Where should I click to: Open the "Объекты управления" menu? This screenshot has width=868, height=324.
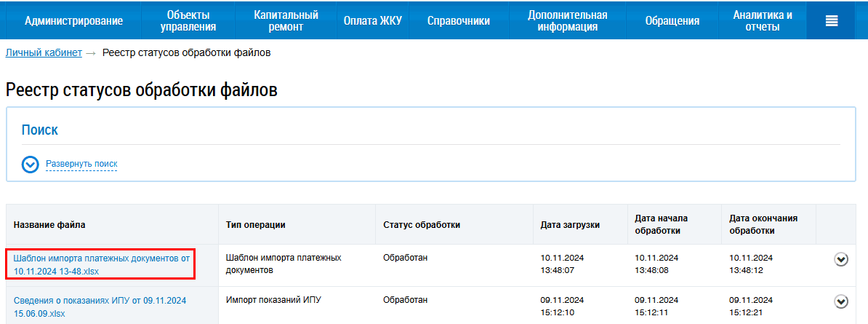tap(188, 21)
